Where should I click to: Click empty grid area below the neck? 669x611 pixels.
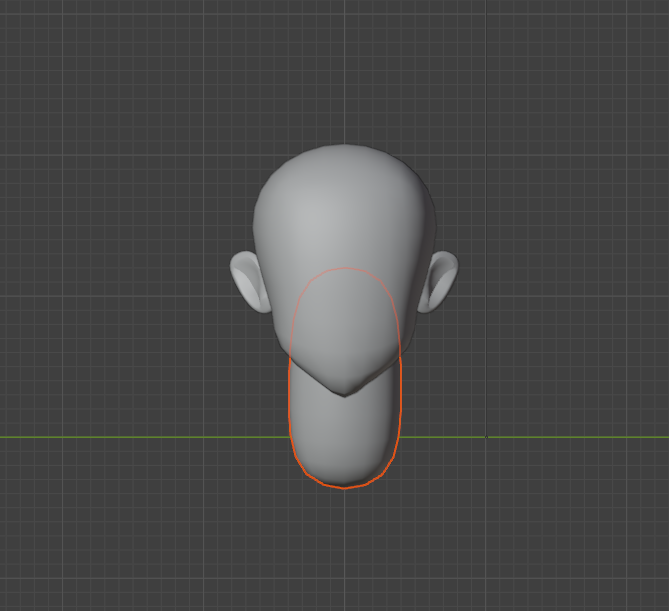point(345,550)
